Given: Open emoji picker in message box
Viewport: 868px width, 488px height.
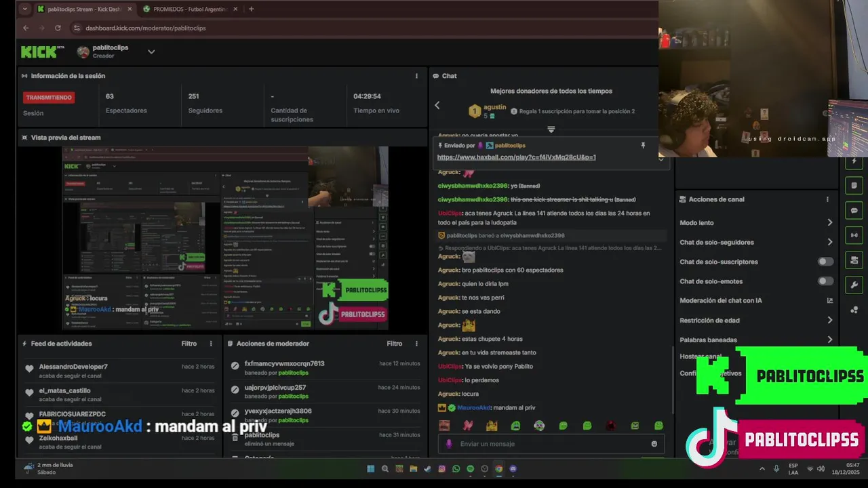Looking at the screenshot, I should pos(654,444).
